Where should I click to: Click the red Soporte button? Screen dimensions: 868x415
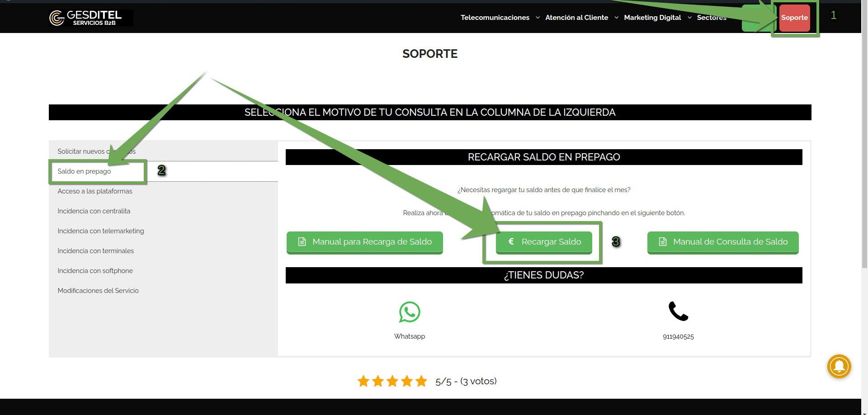coord(794,18)
